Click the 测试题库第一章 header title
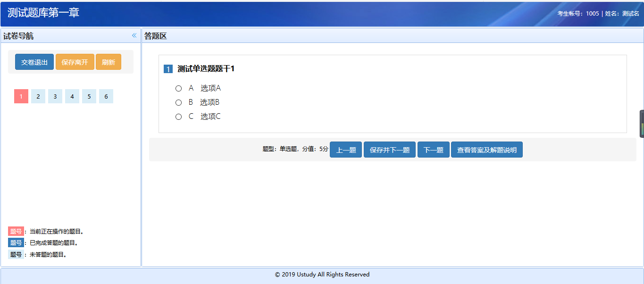Viewport: 644px width, 284px height. (43, 13)
